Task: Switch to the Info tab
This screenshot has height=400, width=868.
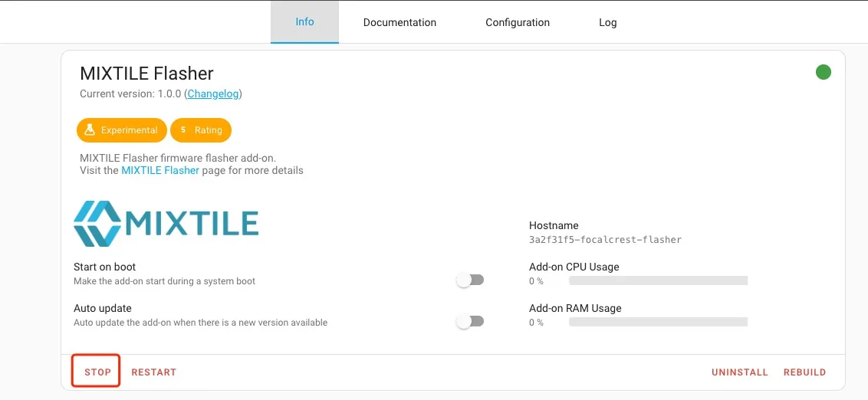Action: (304, 22)
